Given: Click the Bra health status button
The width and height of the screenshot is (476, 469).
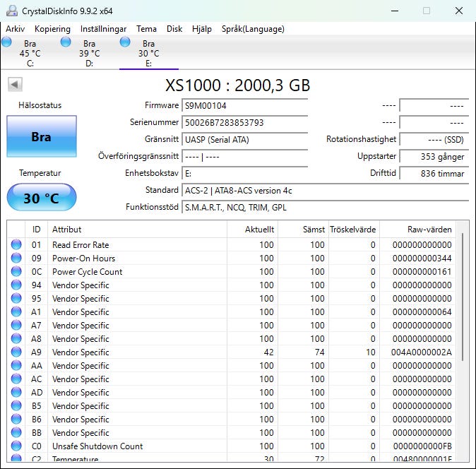Looking at the screenshot, I should [42, 136].
